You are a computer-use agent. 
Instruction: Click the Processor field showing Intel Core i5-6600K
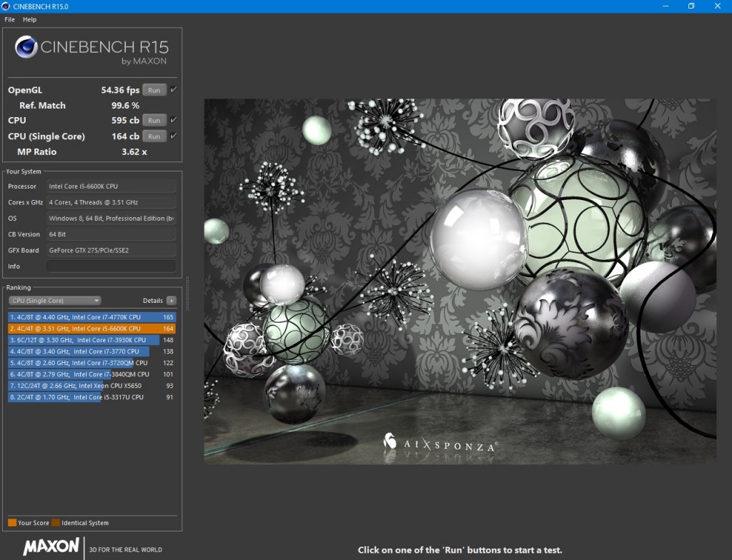click(111, 186)
